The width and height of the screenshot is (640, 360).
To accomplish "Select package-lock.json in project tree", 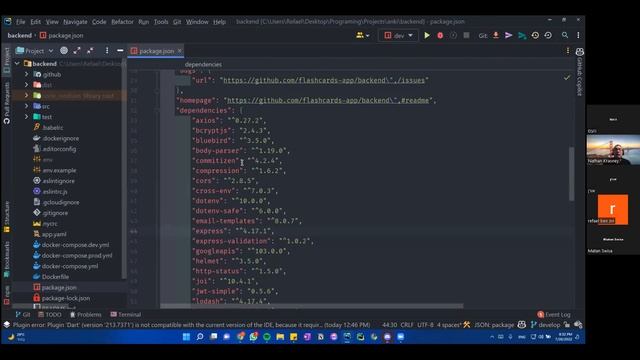I will [x=61, y=298].
